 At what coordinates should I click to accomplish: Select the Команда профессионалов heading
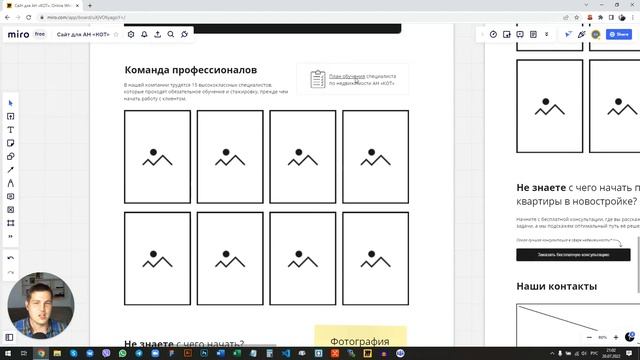191,70
